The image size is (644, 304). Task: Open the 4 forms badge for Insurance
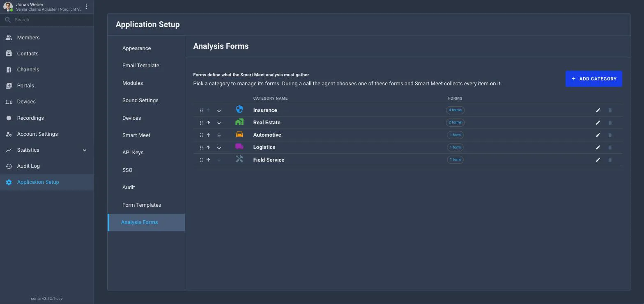coord(455,110)
